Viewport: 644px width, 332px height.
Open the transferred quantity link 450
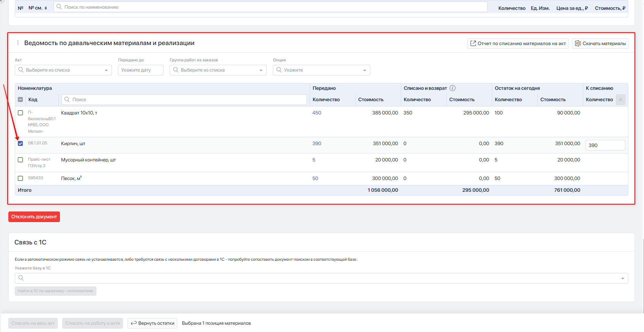(316, 113)
